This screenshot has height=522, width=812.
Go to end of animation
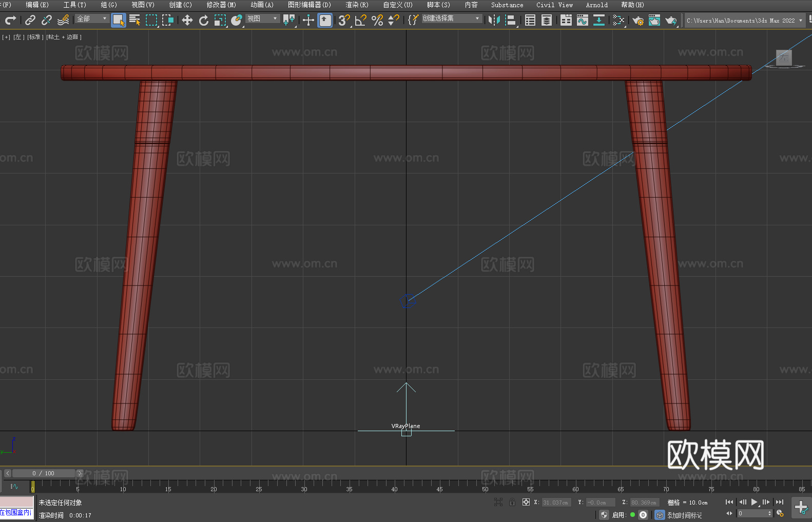coord(780,502)
